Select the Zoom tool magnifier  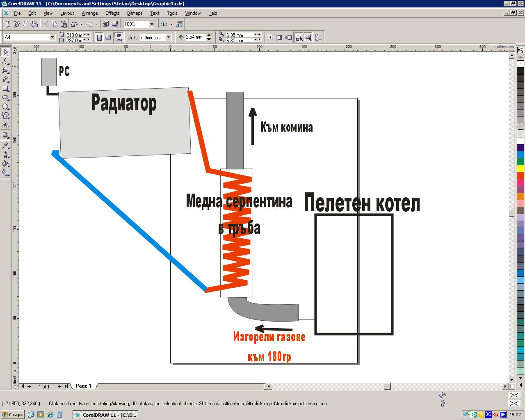(x=5, y=71)
